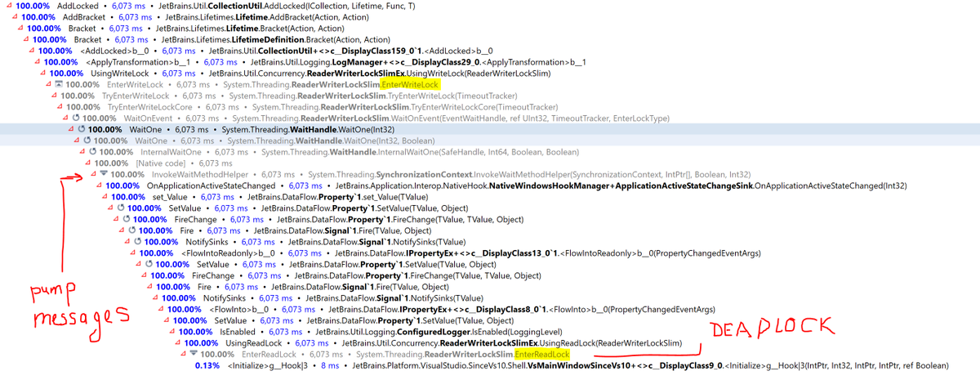The image size is (980, 380).
Task: Collapse the LifetimeDefinition.Bracket node
Action: coord(24,39)
